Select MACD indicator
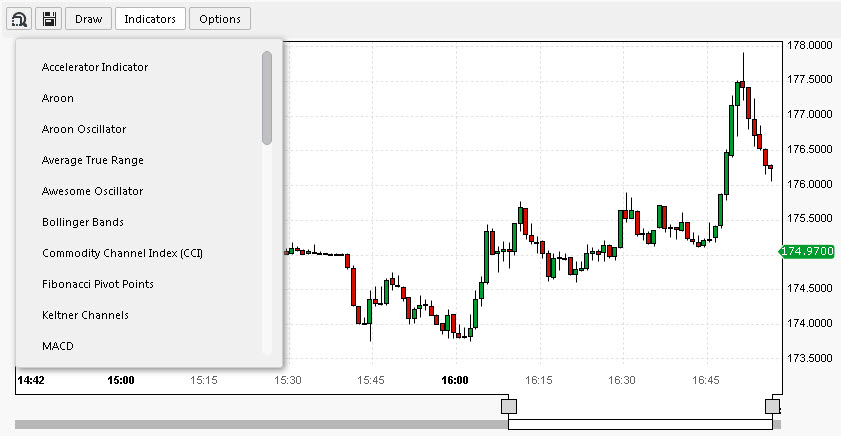 pos(58,346)
